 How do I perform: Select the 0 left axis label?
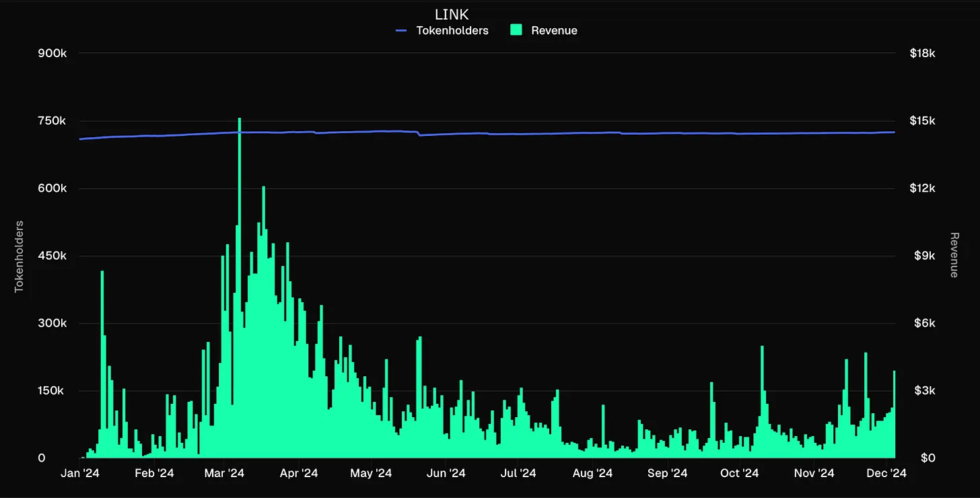pos(42,458)
